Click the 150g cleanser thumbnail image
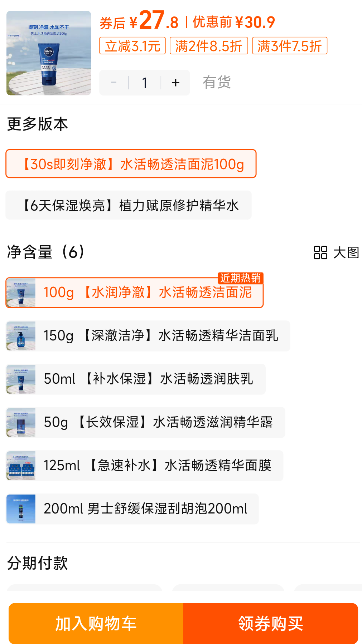Screen dimensions: 362x644 [x=21, y=336]
